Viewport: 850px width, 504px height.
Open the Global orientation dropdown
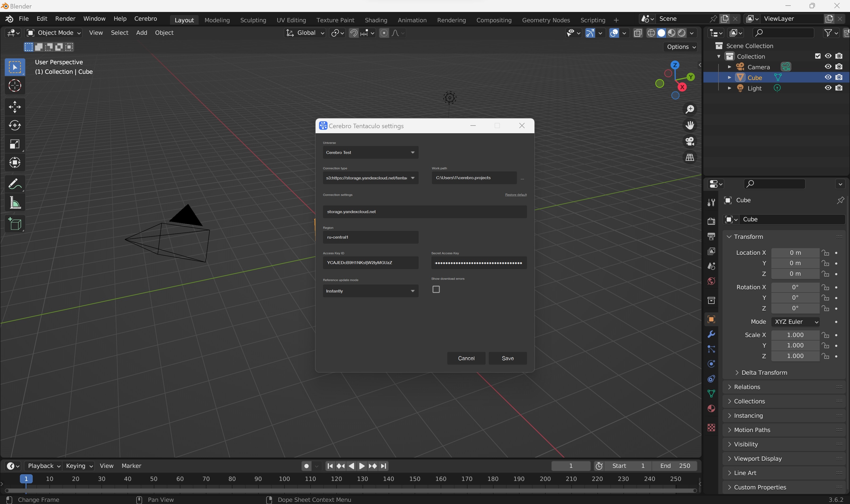coord(305,33)
